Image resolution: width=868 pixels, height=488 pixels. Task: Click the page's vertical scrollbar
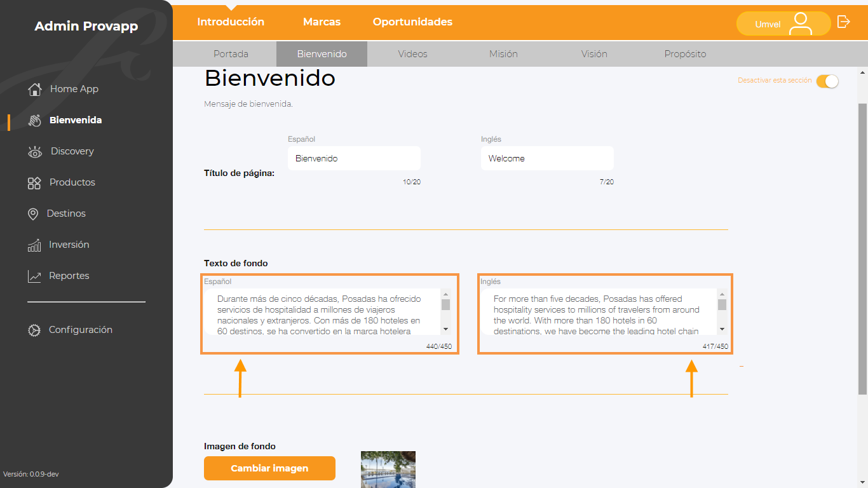coord(863,248)
